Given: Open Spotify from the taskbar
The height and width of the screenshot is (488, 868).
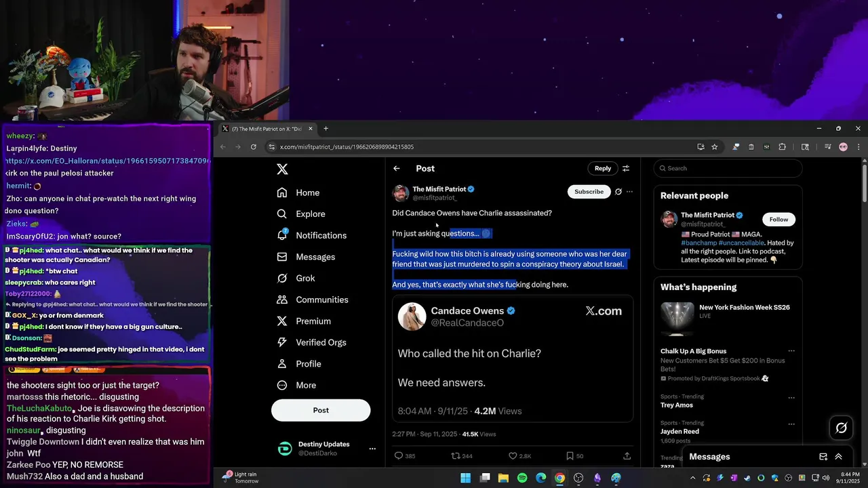Looking at the screenshot, I should (x=522, y=478).
